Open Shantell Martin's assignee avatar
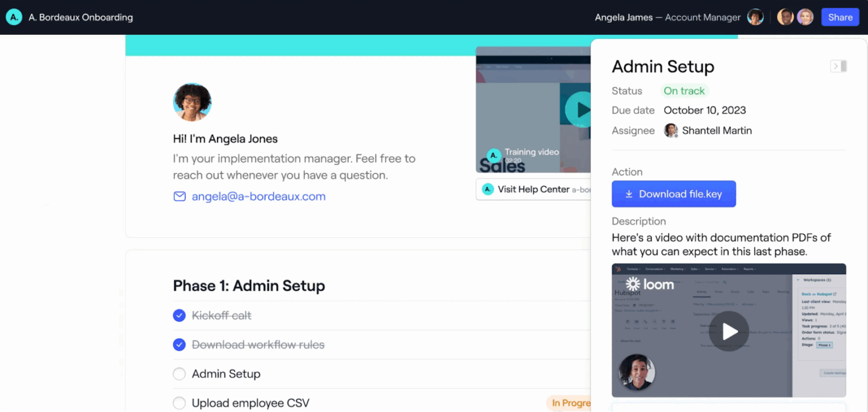The width and height of the screenshot is (868, 412). click(671, 130)
